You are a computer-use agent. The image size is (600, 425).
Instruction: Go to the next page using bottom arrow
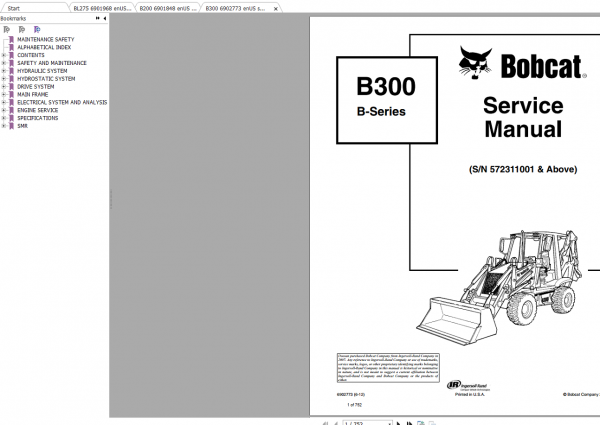click(399, 423)
